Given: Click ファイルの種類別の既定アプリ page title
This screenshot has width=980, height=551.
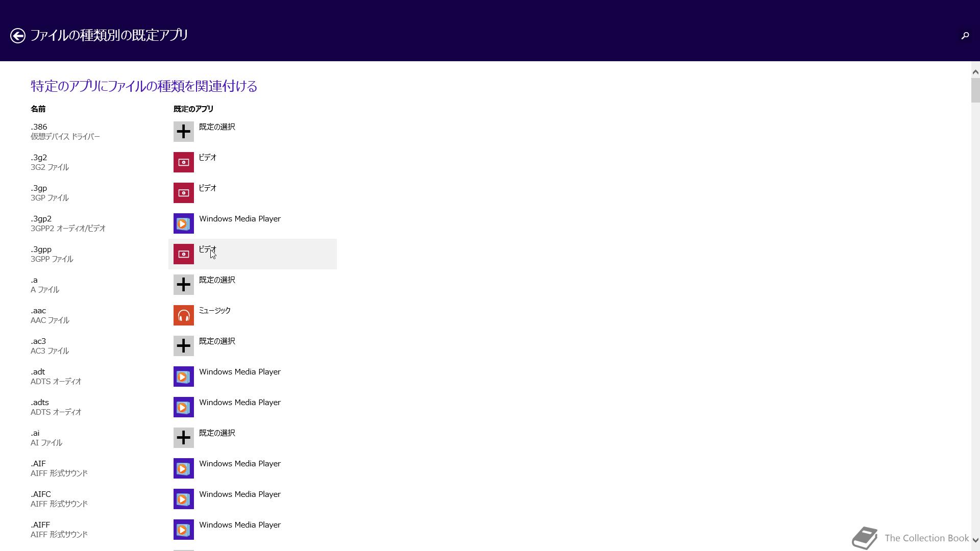Looking at the screenshot, I should [109, 35].
